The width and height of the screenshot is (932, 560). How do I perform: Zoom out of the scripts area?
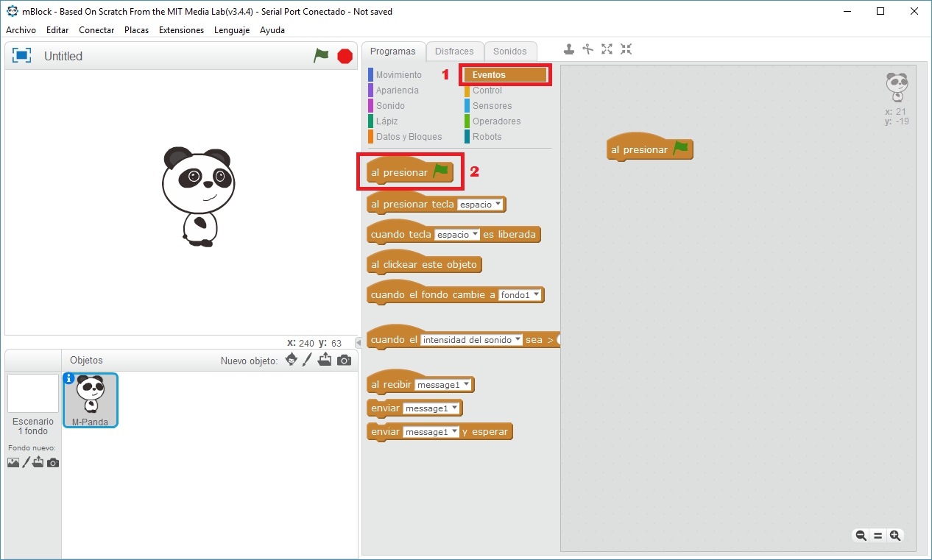[860, 536]
